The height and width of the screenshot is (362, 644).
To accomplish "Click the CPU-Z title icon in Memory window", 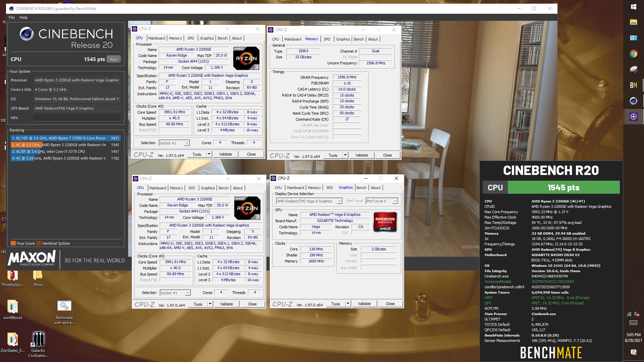I will pyautogui.click(x=271, y=30).
